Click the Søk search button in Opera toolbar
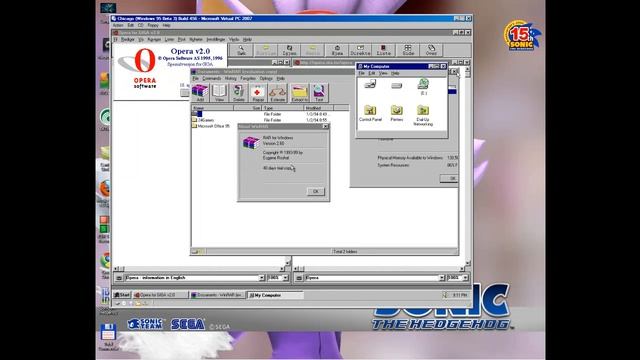This screenshot has width=640, height=360. pos(241,50)
